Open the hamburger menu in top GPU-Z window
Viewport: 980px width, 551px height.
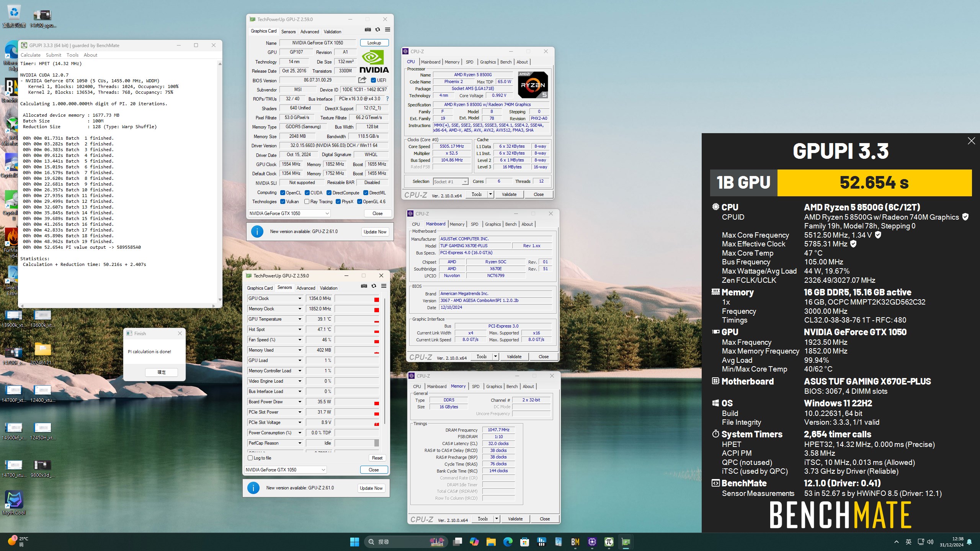387,30
